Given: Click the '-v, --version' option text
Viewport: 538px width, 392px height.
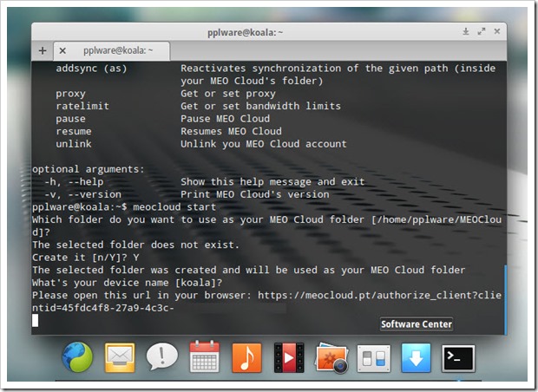Looking at the screenshot, I should 82,194.
